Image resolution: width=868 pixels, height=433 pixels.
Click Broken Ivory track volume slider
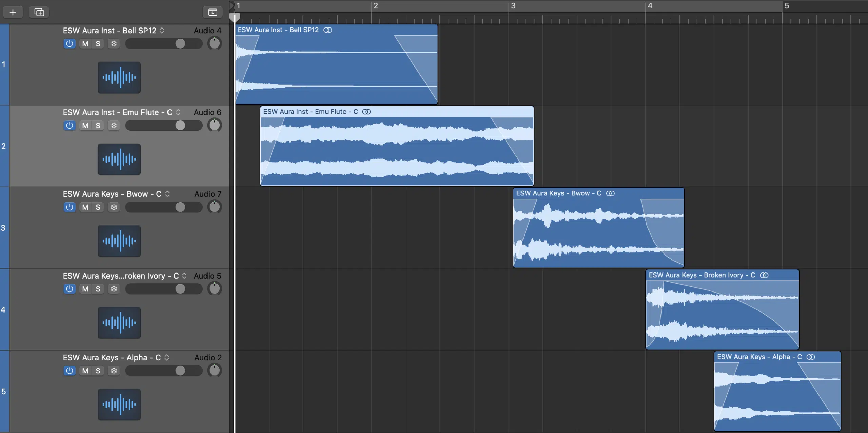164,289
